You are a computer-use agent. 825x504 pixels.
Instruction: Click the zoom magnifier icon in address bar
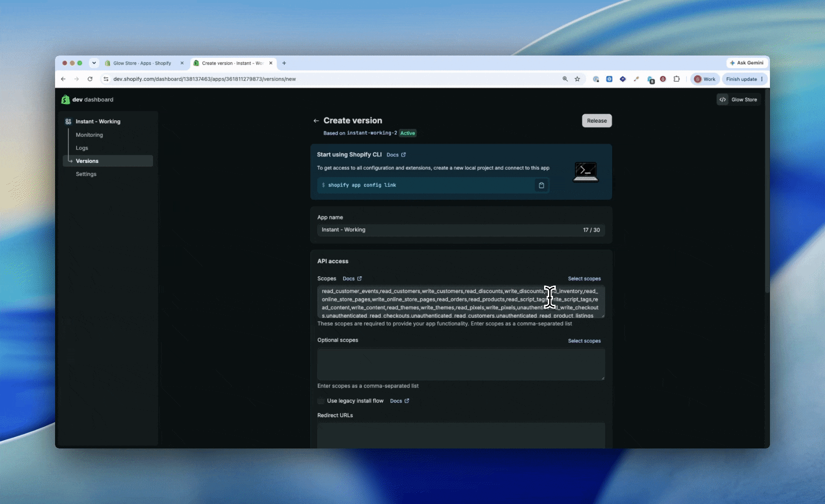coord(565,79)
